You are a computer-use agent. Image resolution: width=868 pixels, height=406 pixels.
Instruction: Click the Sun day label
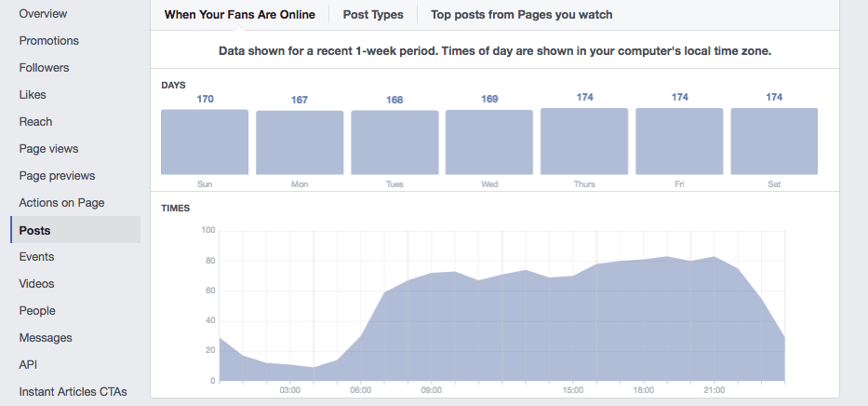coord(205,183)
